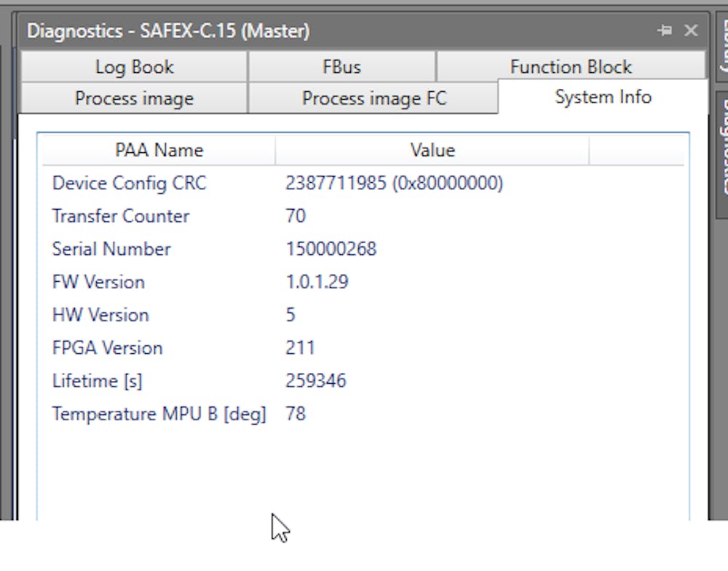
Task: Click the Value column header
Action: click(x=432, y=150)
